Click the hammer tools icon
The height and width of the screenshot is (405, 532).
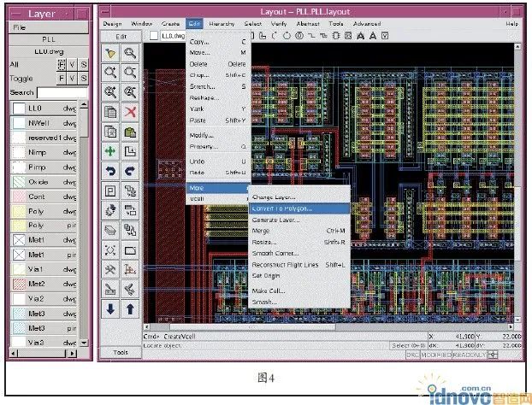click(110, 269)
